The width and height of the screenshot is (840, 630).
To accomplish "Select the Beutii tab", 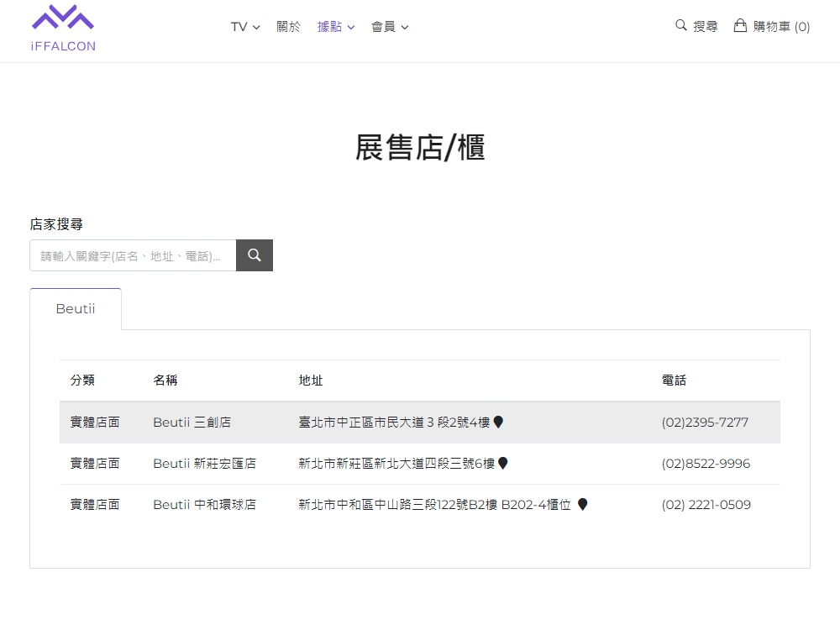I will 76,308.
